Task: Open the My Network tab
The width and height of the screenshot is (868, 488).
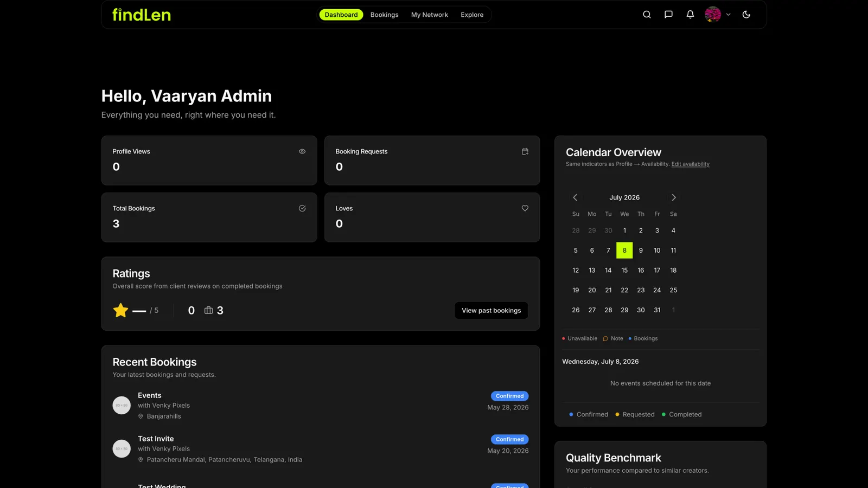Action: [430, 15]
